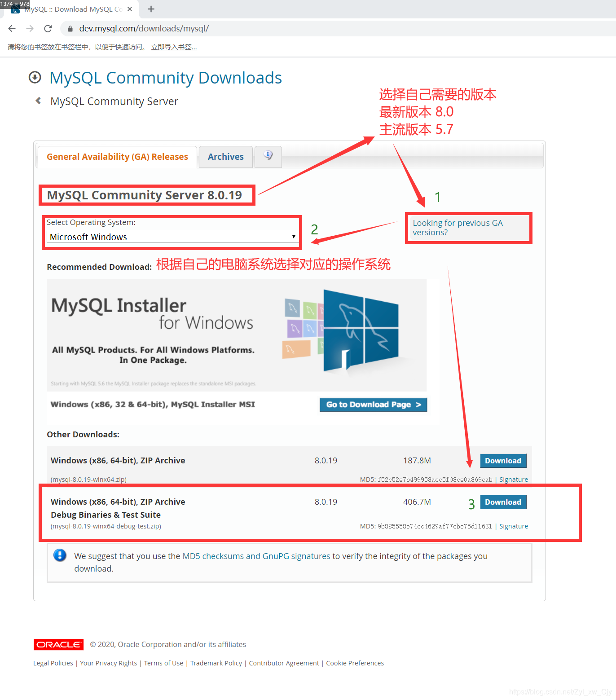Image resolution: width=616 pixels, height=700 pixels.
Task: Click the MD5 hash starting with 9b885558
Action: [435, 526]
